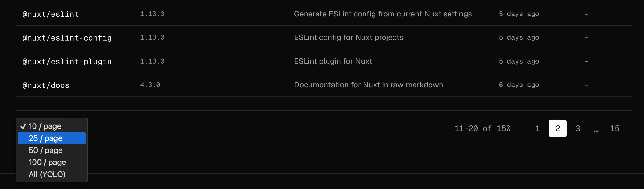Choose the All (YOLO) option
Screen dimensions: 644x189
[x=47, y=174]
